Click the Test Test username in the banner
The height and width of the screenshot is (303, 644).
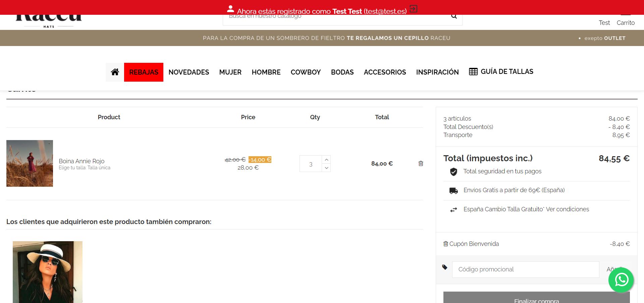[x=347, y=11]
